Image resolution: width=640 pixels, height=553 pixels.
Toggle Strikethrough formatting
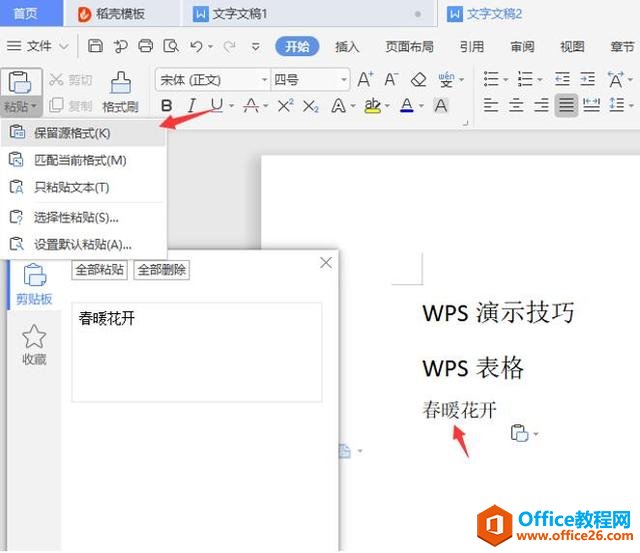point(251,106)
